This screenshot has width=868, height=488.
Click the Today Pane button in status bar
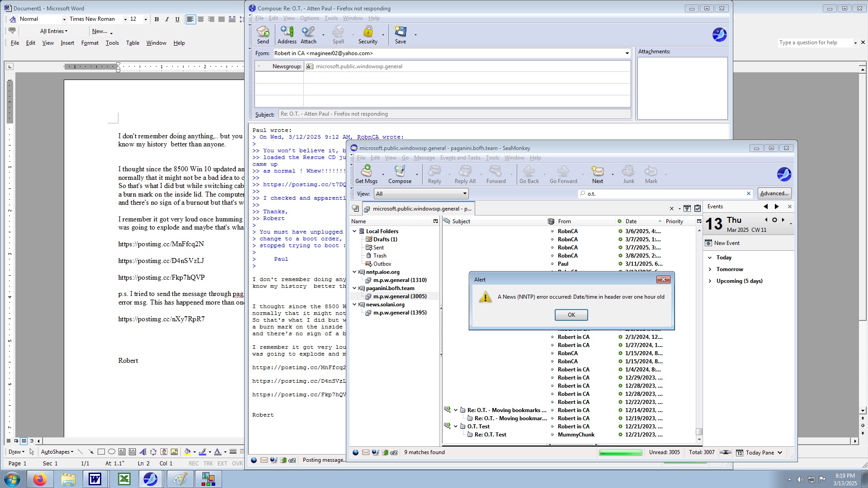tap(759, 452)
